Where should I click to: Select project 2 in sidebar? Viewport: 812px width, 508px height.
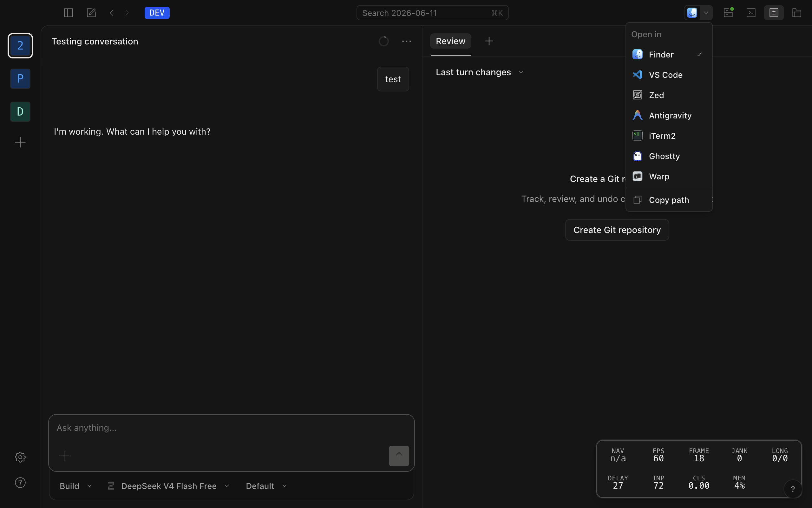click(x=20, y=46)
